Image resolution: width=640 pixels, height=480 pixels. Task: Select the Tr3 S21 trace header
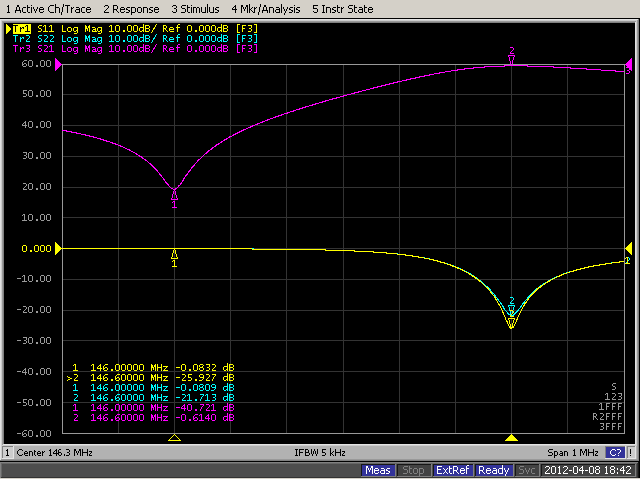(136, 49)
